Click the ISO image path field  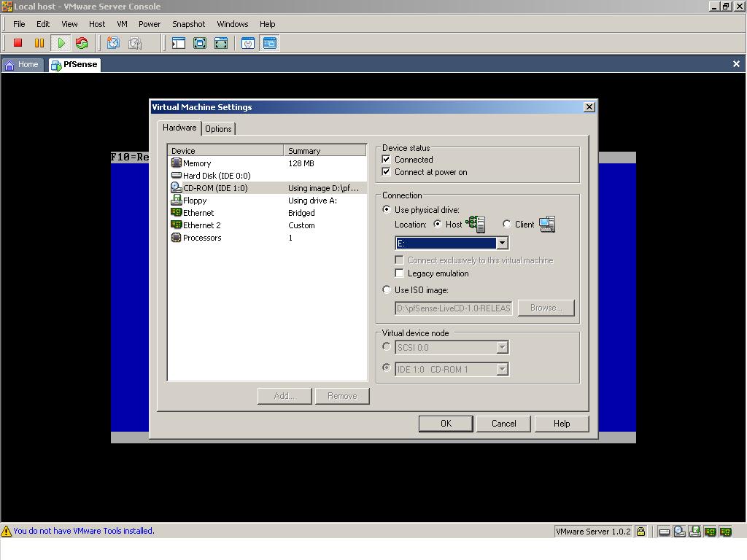[x=454, y=308]
